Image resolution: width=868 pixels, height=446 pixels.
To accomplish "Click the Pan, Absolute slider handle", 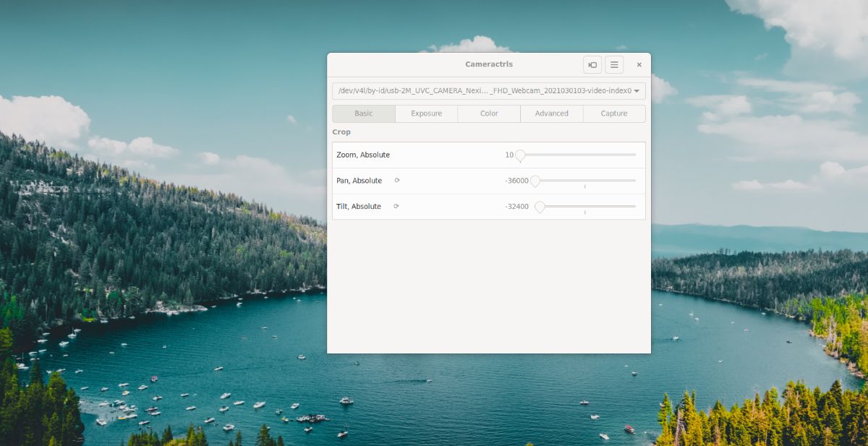I will pyautogui.click(x=535, y=181).
